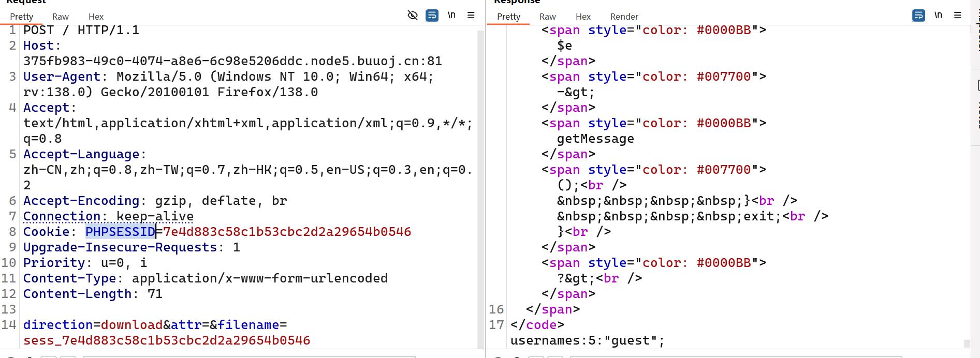The image size is (980, 358).
Task: Open the Response pane hamburger menu
Action: click(x=958, y=16)
